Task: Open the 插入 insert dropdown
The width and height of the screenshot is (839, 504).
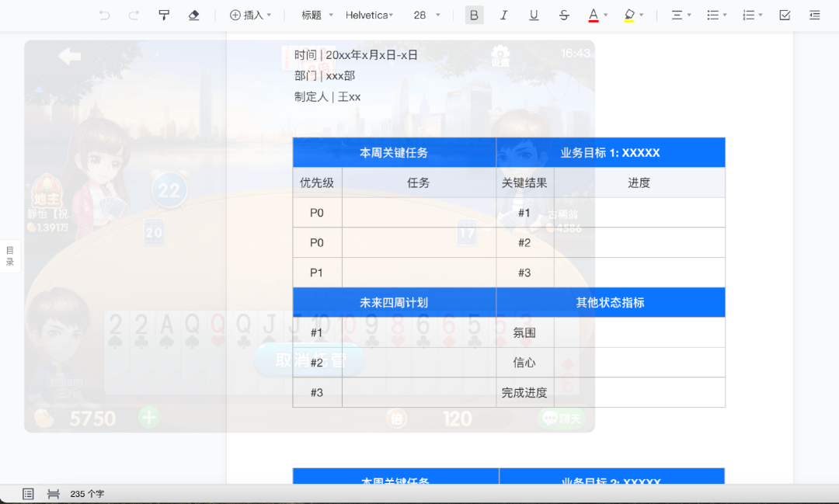Action: (250, 15)
